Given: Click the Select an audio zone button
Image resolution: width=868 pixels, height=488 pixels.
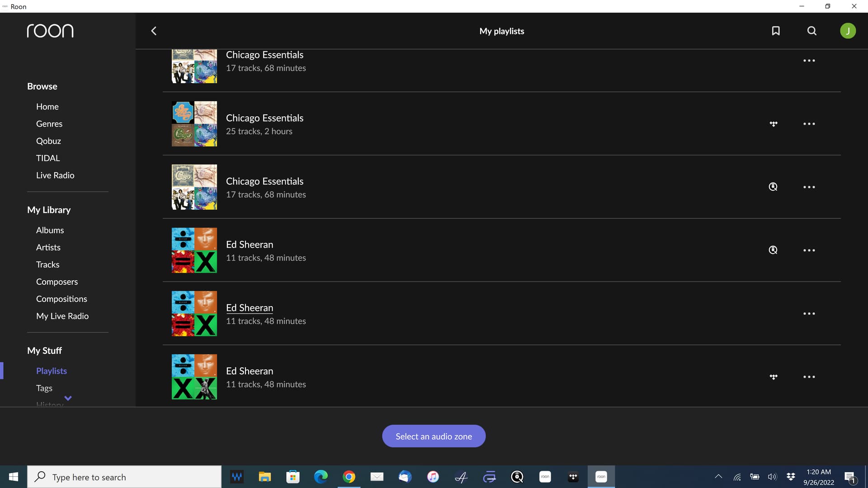Looking at the screenshot, I should (434, 436).
